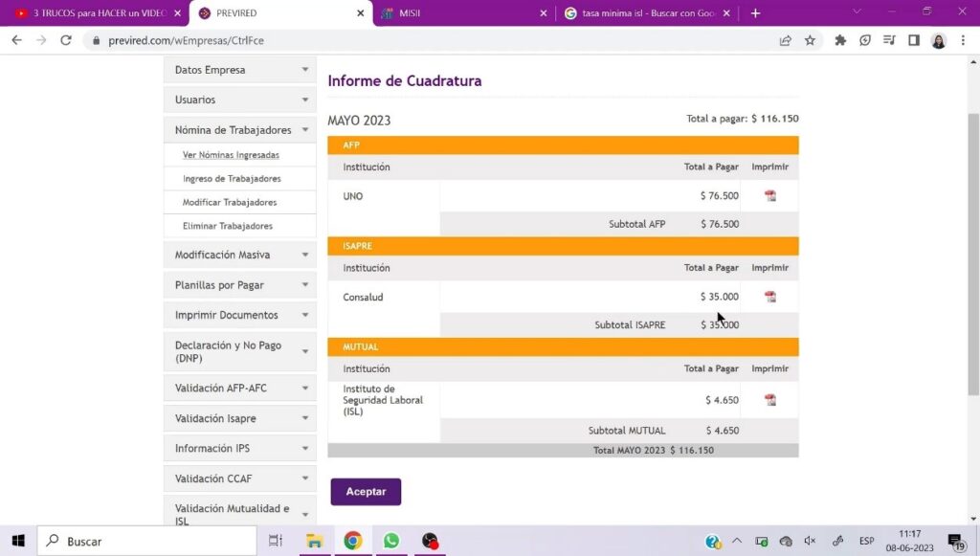
Task: Open File Explorer from the taskbar
Action: (x=314, y=541)
